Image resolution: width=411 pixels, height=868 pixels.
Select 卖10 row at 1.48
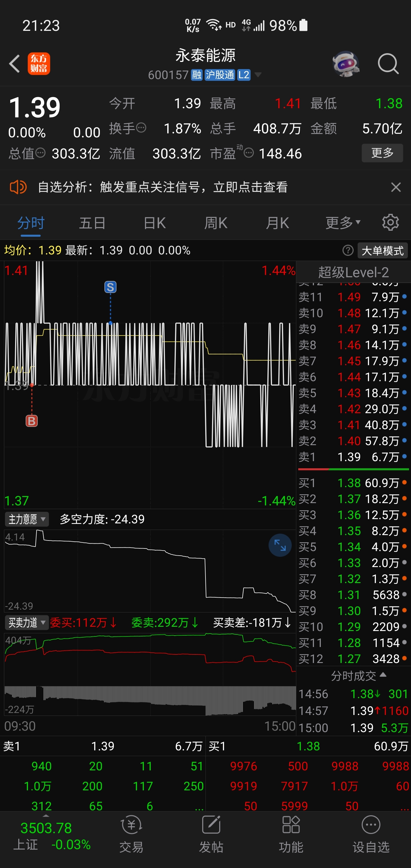[353, 313]
